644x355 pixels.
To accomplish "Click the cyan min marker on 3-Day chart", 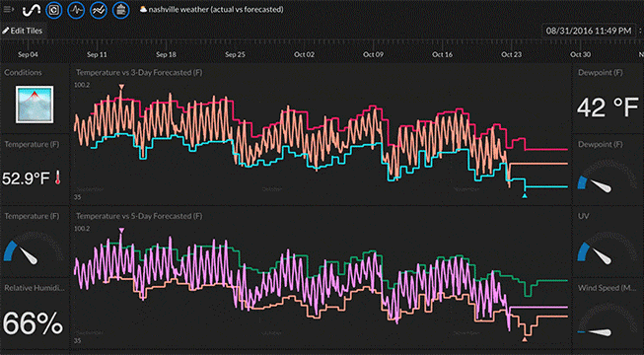I will point(525,196).
